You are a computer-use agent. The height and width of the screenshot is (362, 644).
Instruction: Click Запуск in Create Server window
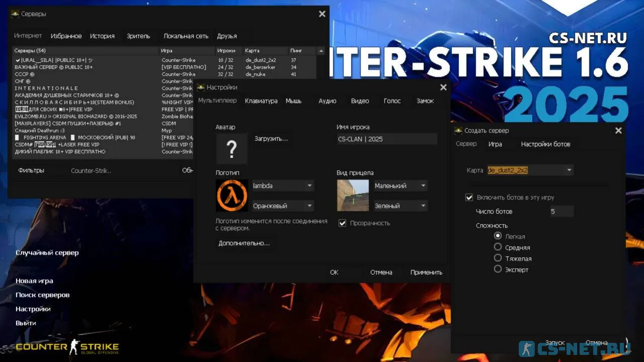tap(554, 343)
